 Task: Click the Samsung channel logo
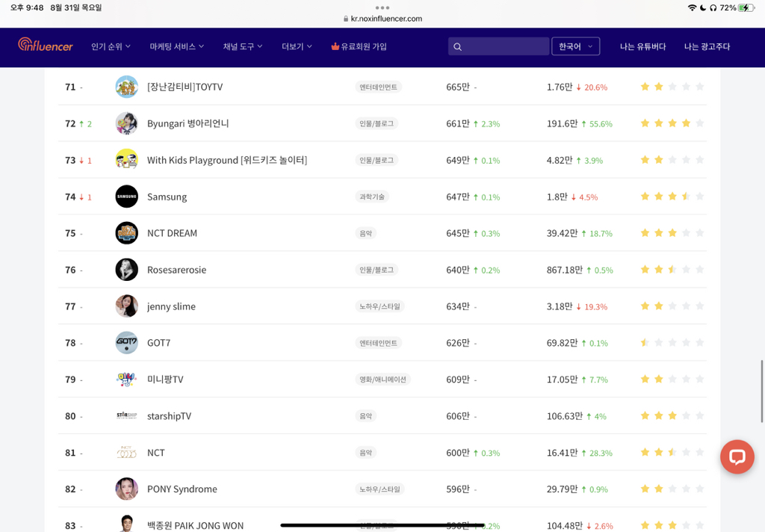[127, 197]
